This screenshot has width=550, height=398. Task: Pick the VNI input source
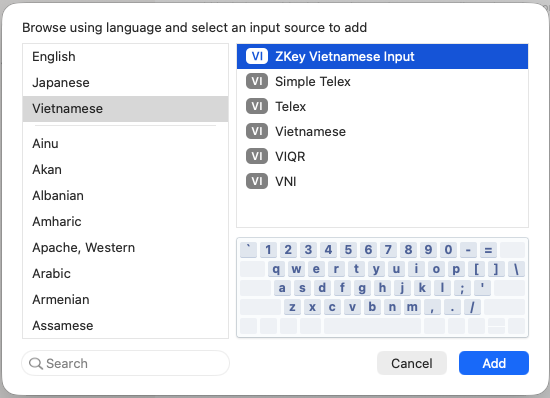coord(382,181)
